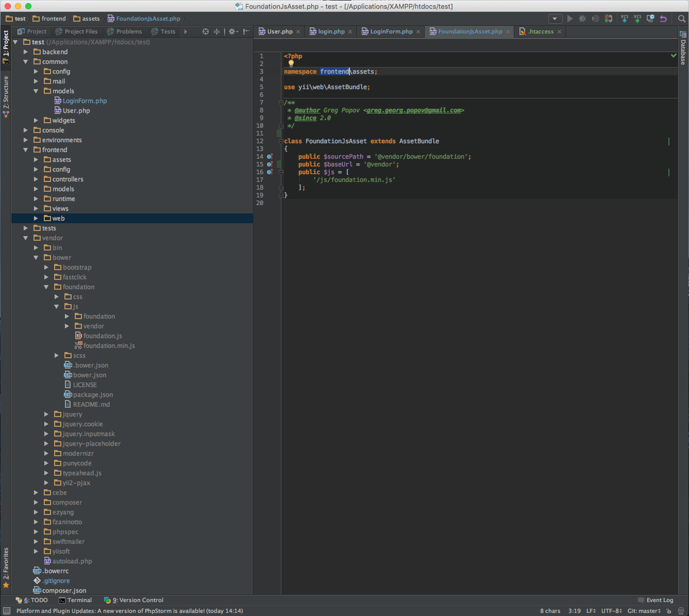The height and width of the screenshot is (616, 689).
Task: Switch to the Project Files view tab
Action: (76, 31)
